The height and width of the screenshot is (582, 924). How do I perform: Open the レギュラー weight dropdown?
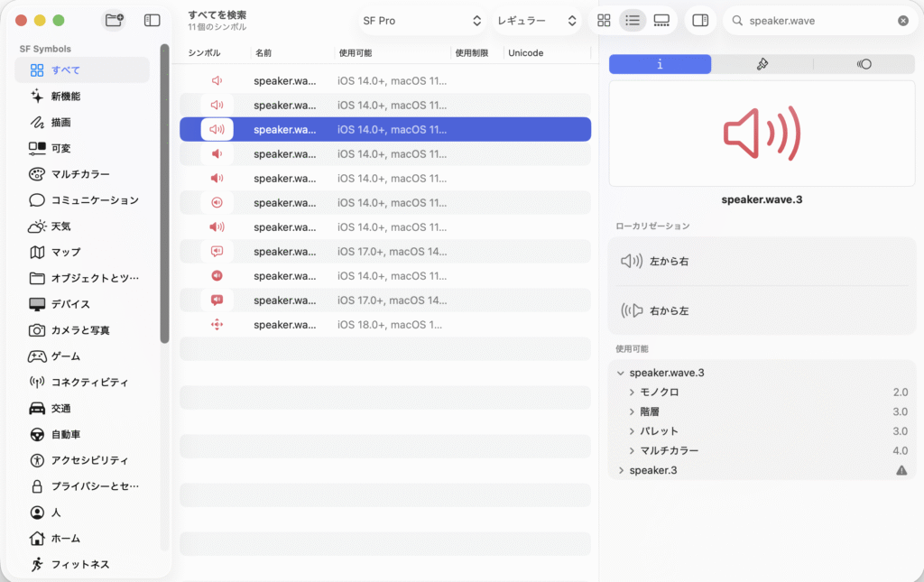click(x=536, y=21)
